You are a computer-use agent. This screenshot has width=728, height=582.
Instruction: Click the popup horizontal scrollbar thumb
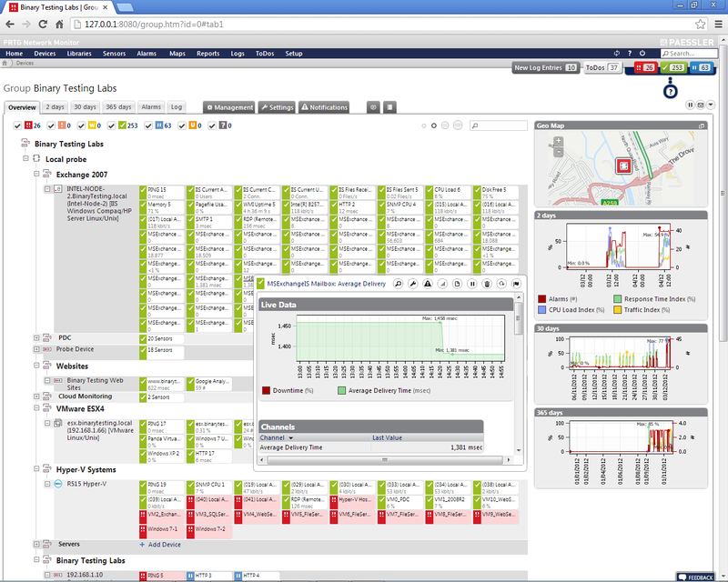(x=385, y=460)
